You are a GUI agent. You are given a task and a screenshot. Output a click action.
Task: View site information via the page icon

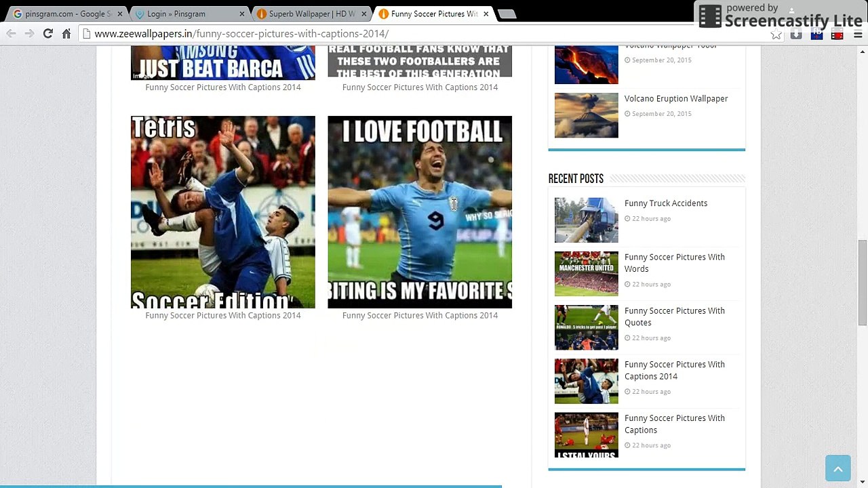tap(87, 33)
